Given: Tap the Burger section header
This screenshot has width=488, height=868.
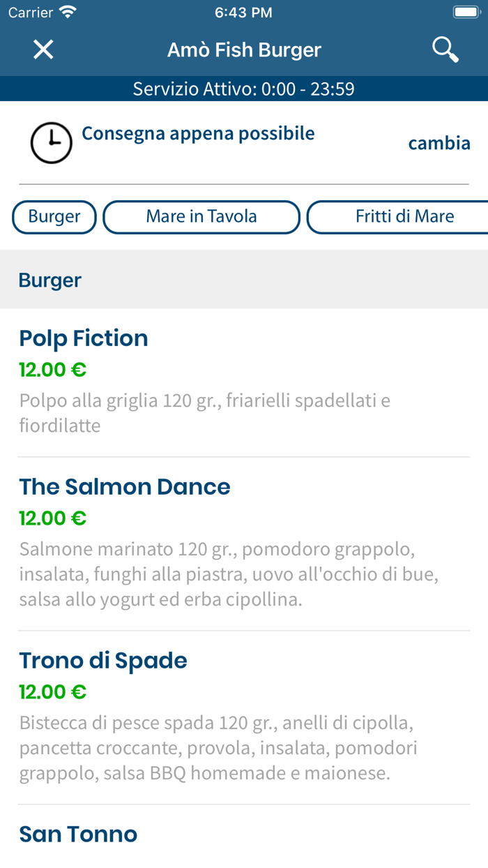Looking at the screenshot, I should pos(50,280).
